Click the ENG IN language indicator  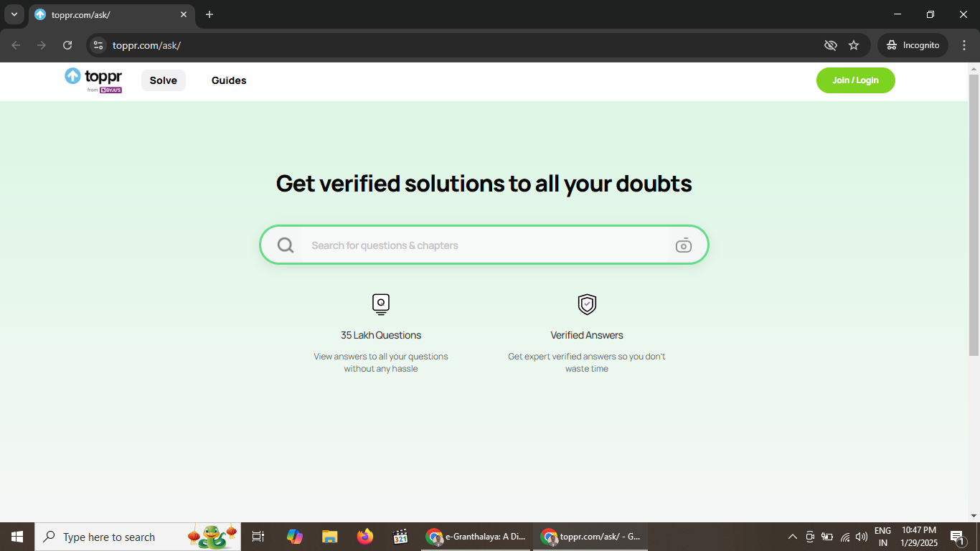pos(882,537)
